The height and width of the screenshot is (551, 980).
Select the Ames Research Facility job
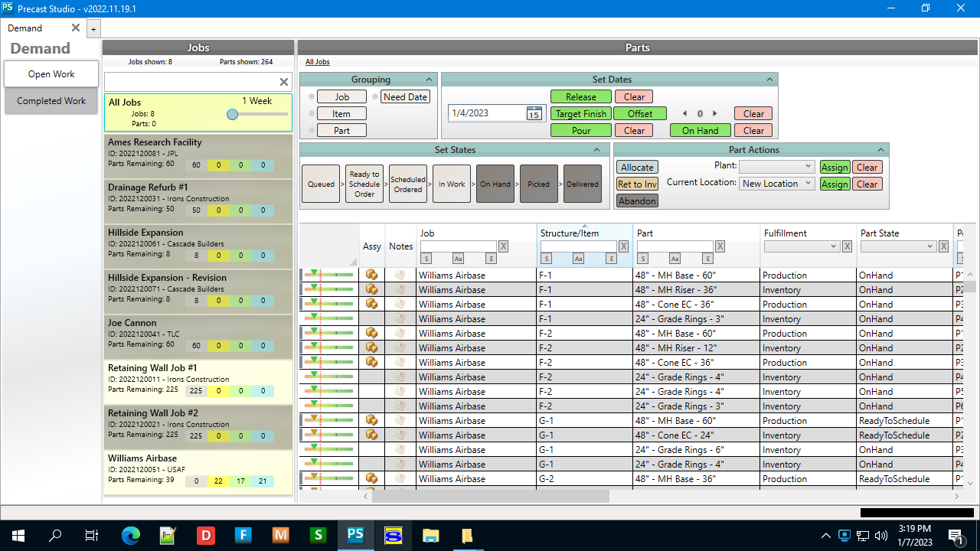[198, 156]
